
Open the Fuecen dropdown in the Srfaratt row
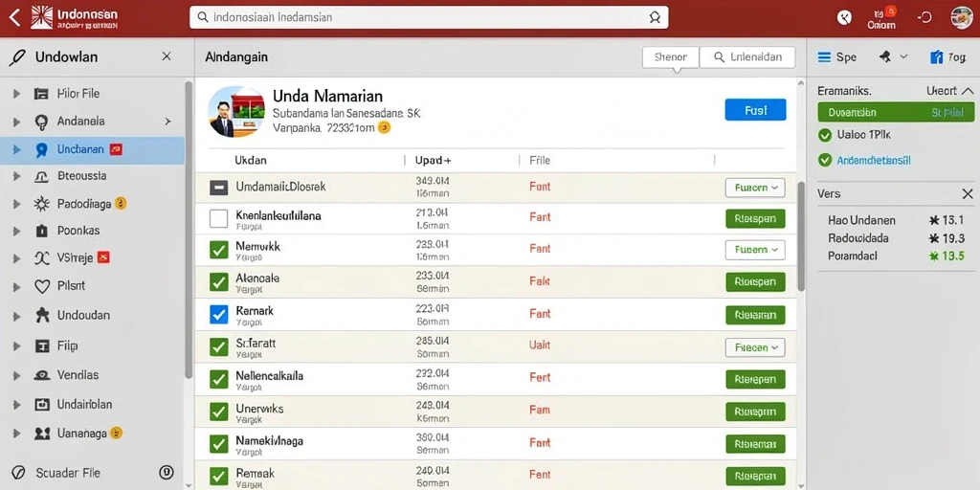pyautogui.click(x=755, y=347)
